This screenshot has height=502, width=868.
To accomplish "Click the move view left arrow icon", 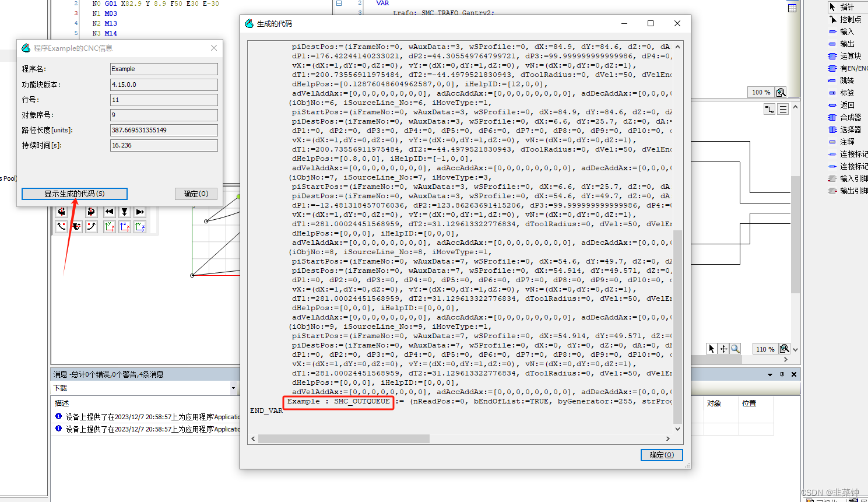I will pyautogui.click(x=109, y=212).
